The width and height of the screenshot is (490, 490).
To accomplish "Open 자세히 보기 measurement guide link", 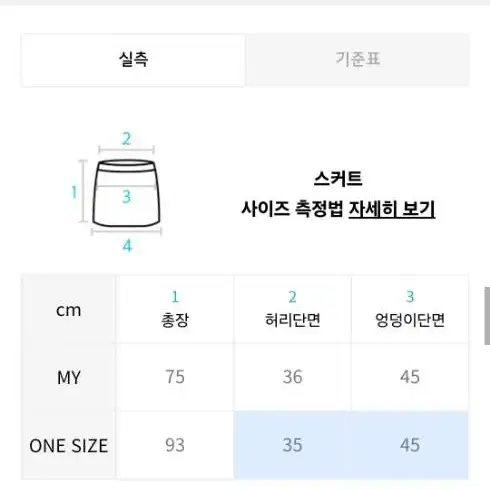I will point(392,209).
